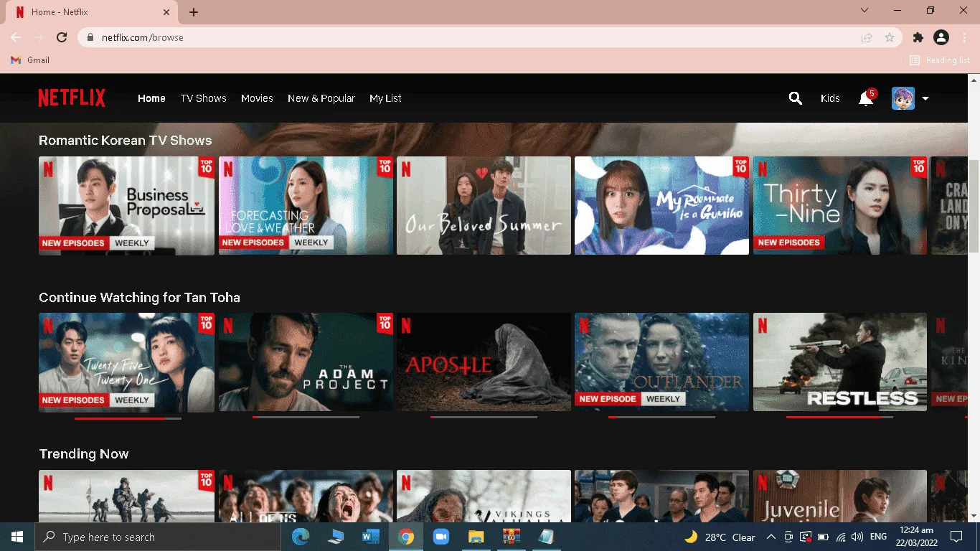Reload the Netflix page
The image size is (980, 551).
(62, 37)
